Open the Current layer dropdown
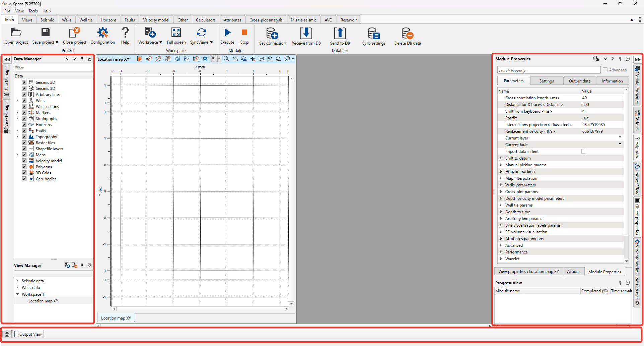 click(620, 137)
